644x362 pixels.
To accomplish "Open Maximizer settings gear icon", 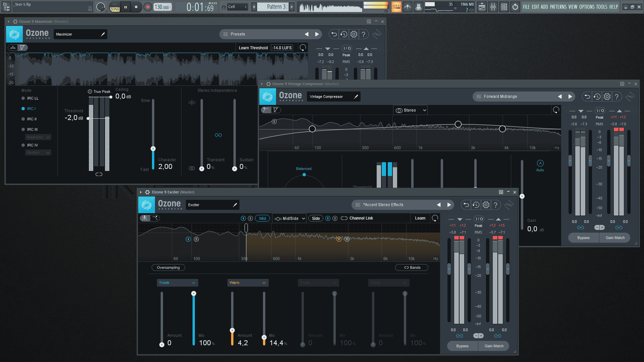I will pyautogui.click(x=354, y=34).
